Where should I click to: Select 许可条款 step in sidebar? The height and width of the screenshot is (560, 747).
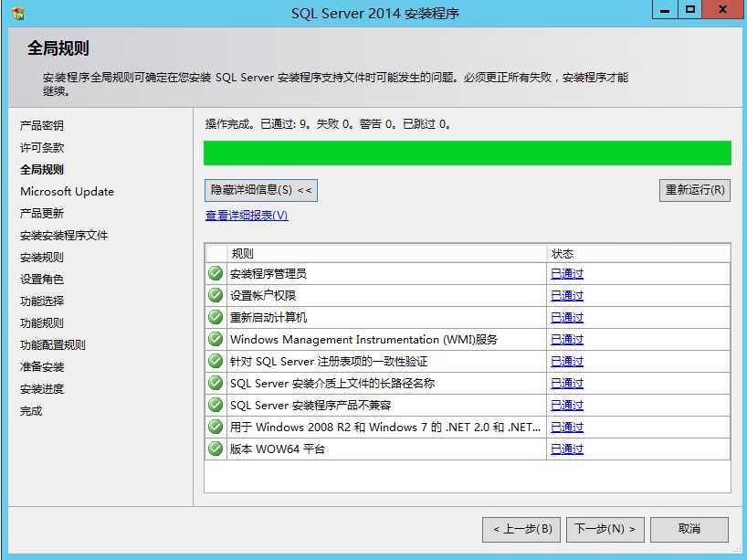(42, 148)
